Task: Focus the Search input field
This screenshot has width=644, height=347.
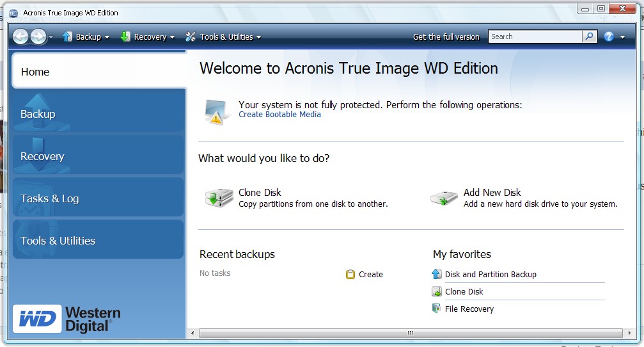Action: point(535,36)
